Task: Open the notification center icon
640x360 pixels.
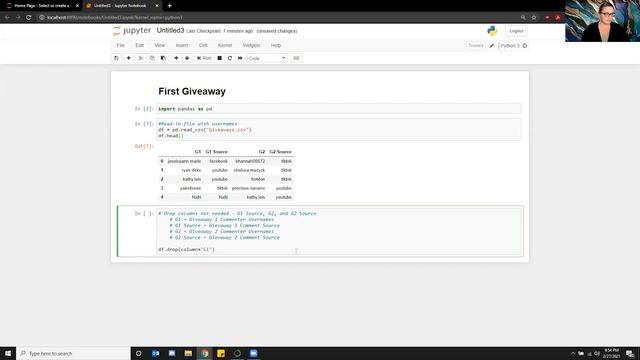Action: (x=630, y=353)
